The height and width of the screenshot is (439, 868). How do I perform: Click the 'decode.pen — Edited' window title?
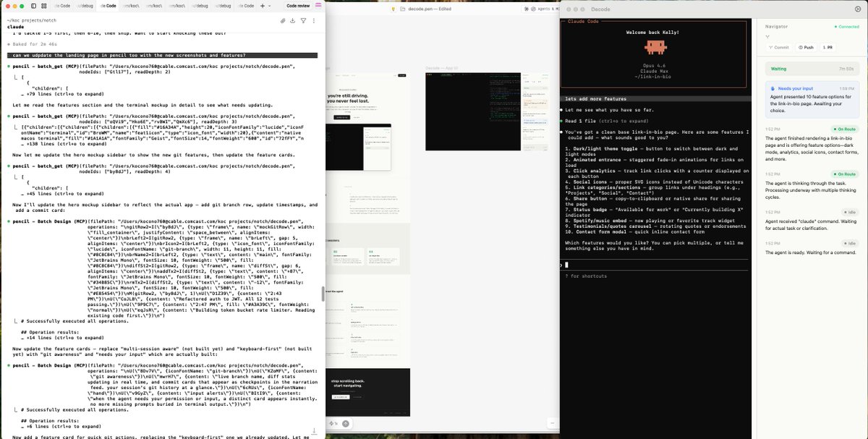pyautogui.click(x=431, y=9)
